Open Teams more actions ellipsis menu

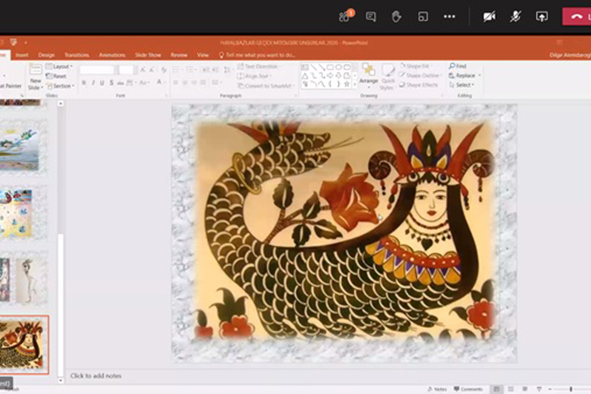click(449, 16)
